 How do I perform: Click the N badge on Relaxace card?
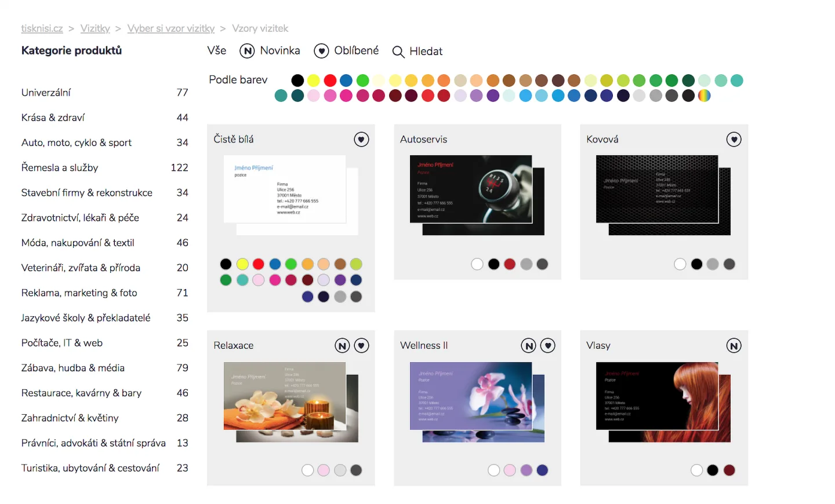click(x=342, y=346)
